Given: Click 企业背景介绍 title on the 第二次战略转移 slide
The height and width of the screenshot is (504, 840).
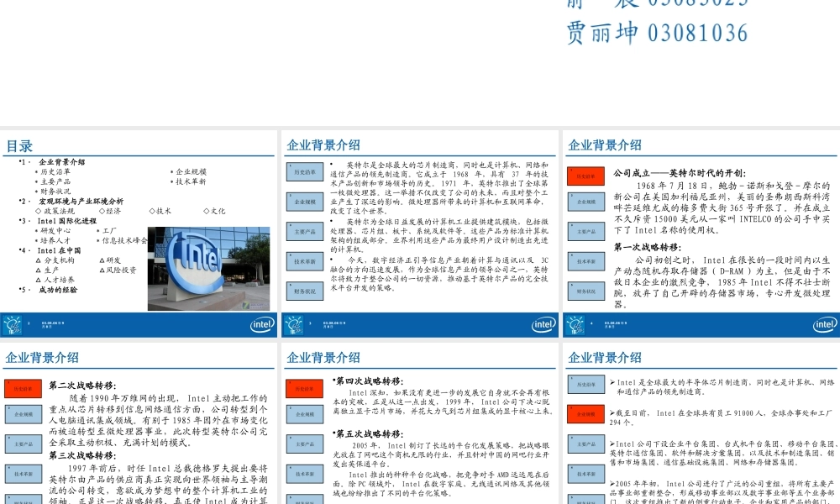Looking at the screenshot, I should point(42,358).
